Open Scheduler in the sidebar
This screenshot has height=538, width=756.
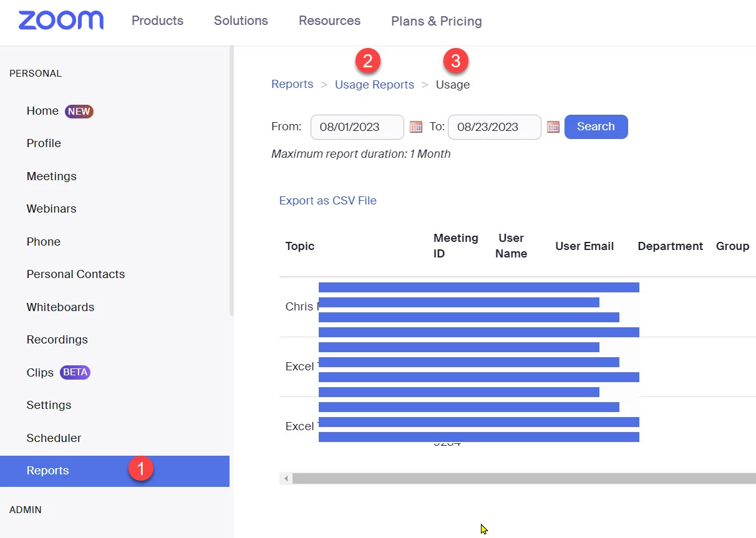click(x=54, y=438)
